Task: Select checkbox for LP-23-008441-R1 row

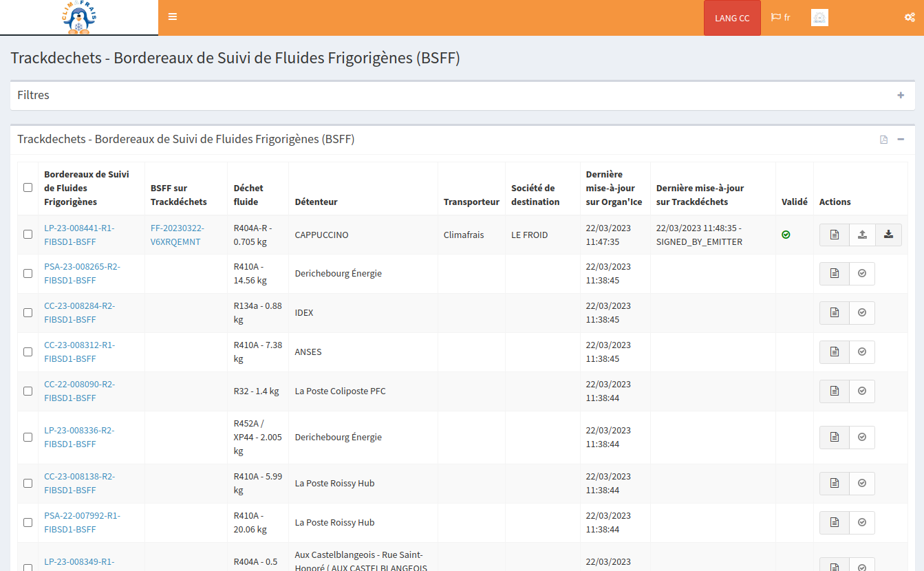Action: [28, 234]
